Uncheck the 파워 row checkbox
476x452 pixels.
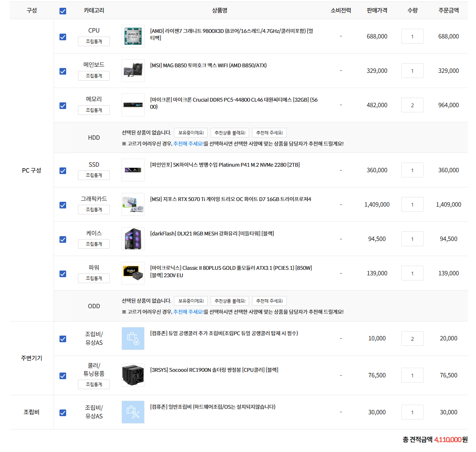[63, 274]
